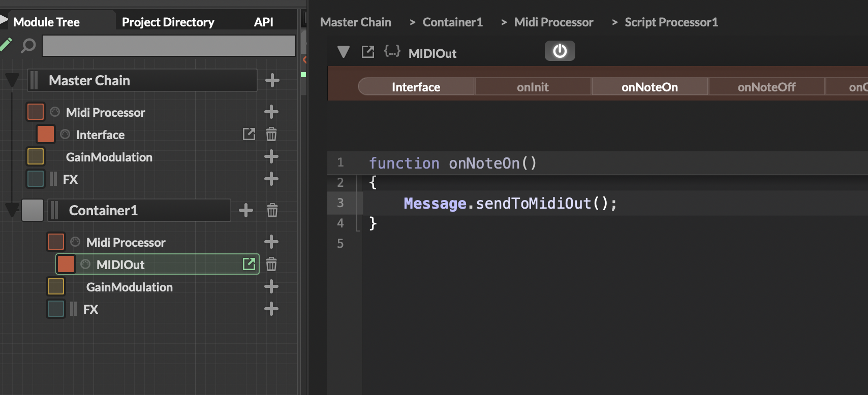Collapse the Master Chain tree arrow

[x=12, y=80]
